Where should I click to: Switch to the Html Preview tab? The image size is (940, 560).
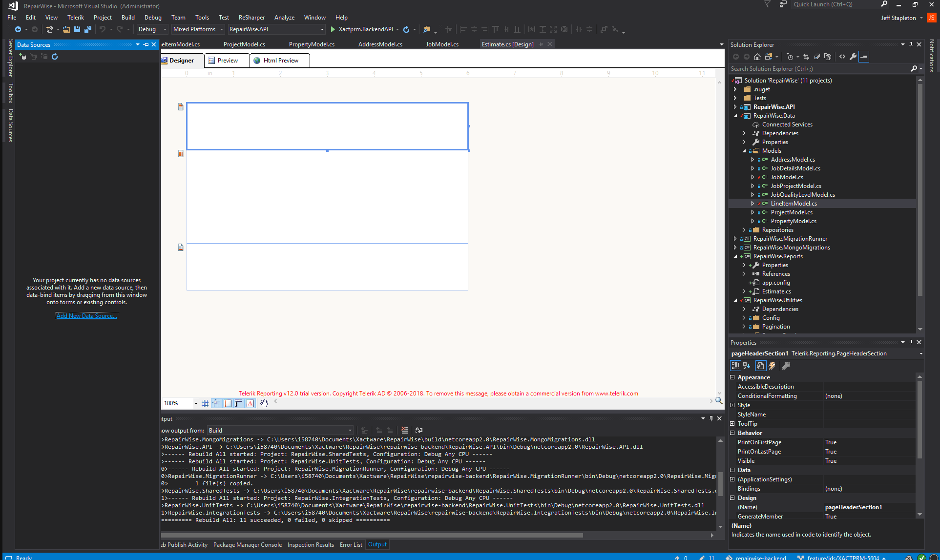click(x=280, y=61)
